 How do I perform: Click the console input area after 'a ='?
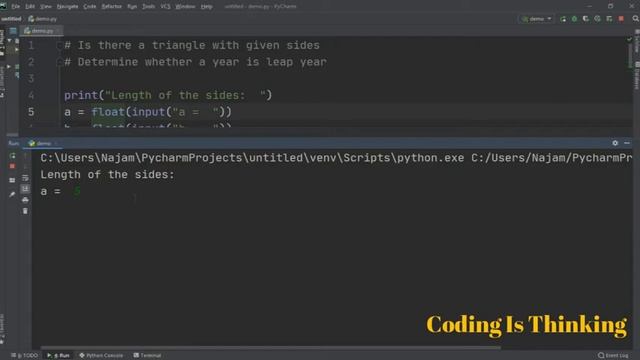pos(78,191)
